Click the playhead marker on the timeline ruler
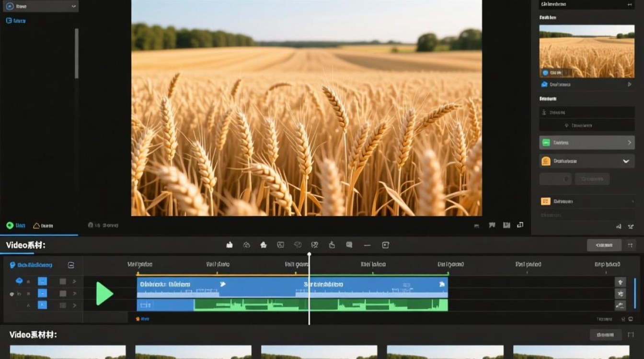The image size is (644, 359). pos(309,255)
